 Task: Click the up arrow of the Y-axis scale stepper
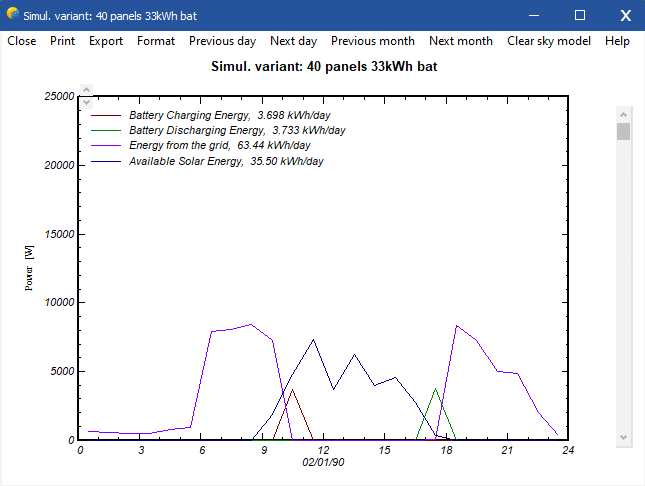point(86,89)
